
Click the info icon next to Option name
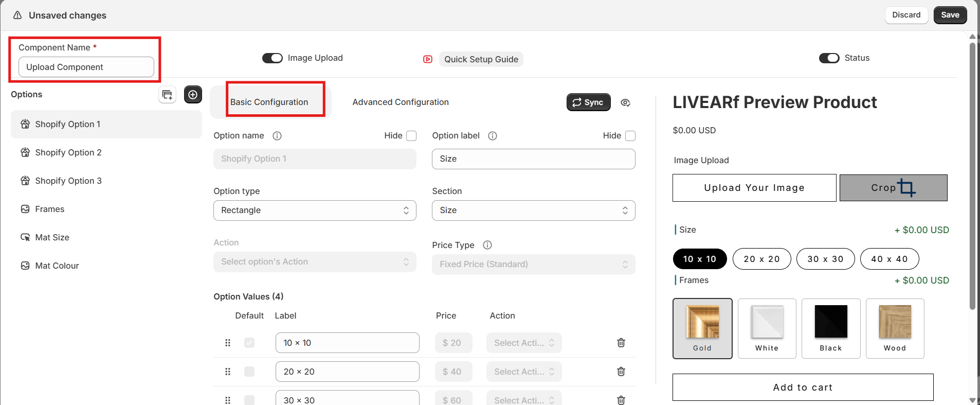[277, 136]
